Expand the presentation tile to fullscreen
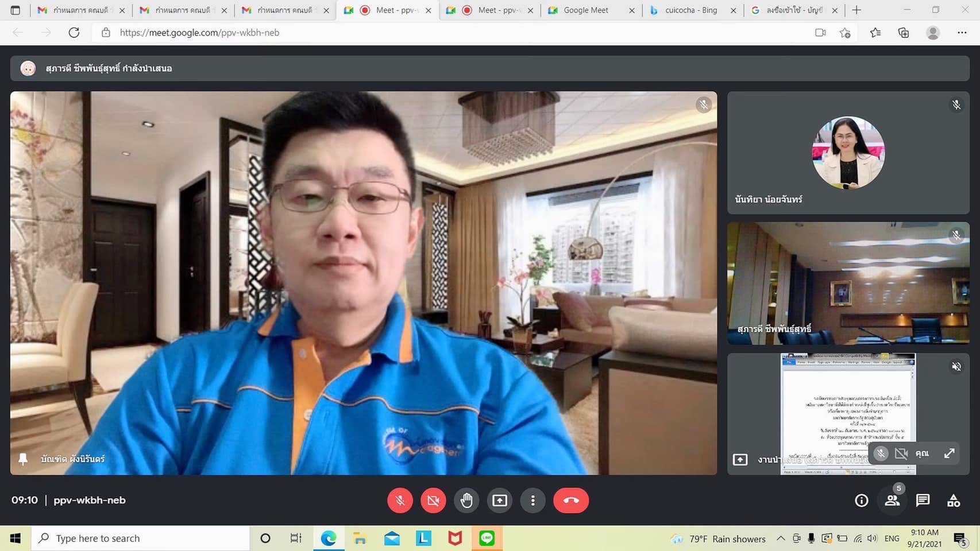The height and width of the screenshot is (551, 980). [949, 453]
